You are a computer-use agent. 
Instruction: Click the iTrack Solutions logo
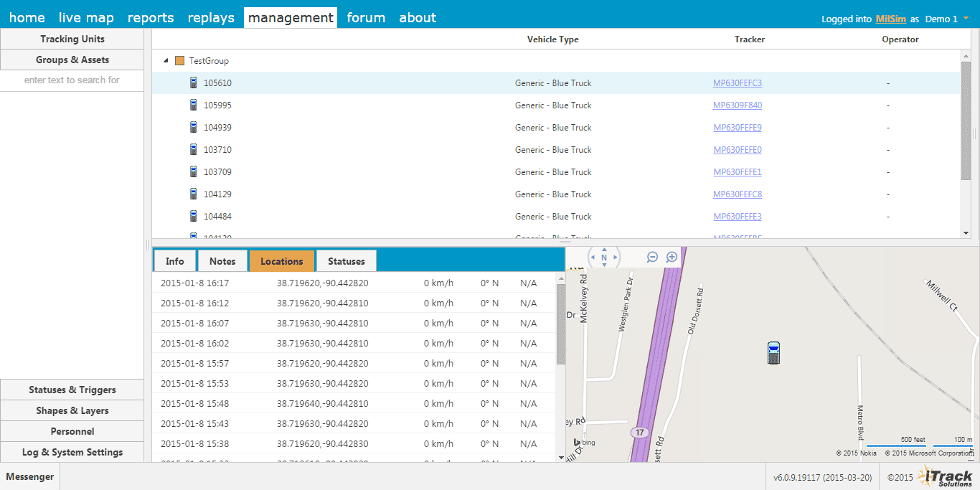945,476
